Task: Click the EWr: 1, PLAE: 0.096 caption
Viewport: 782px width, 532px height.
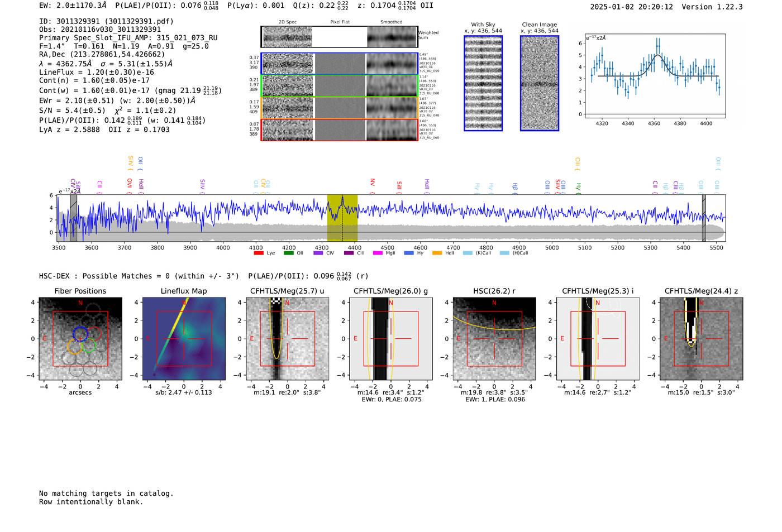Action: click(x=495, y=400)
